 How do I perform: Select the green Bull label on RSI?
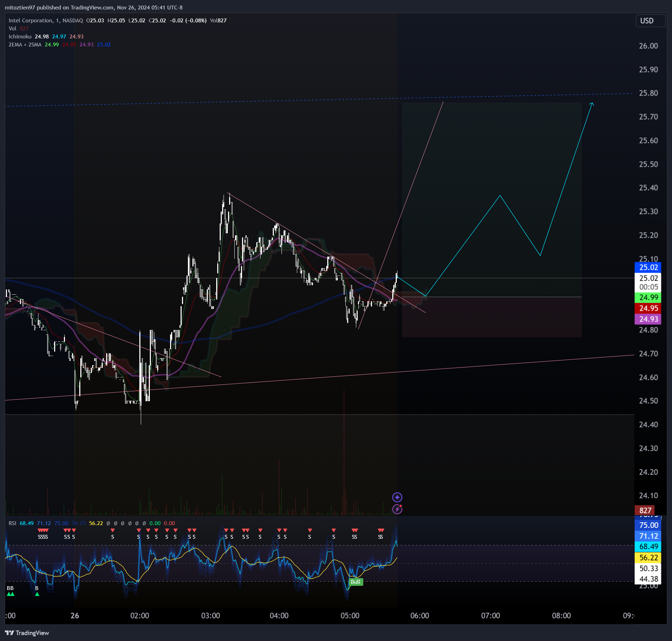coord(356,582)
